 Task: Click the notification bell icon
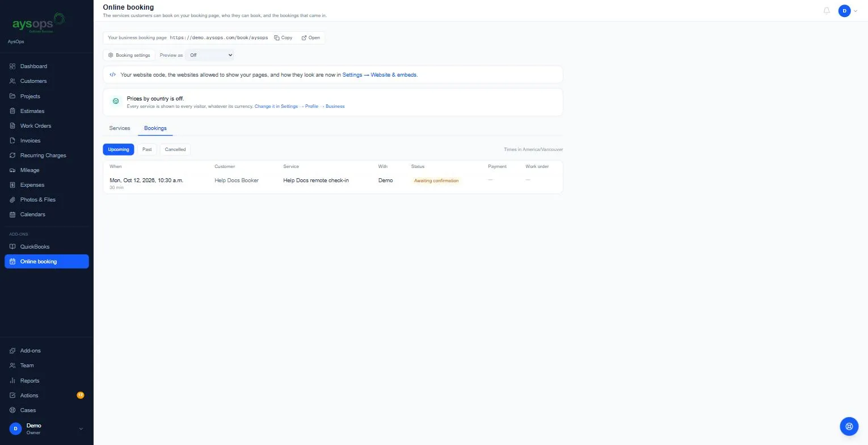point(827,11)
